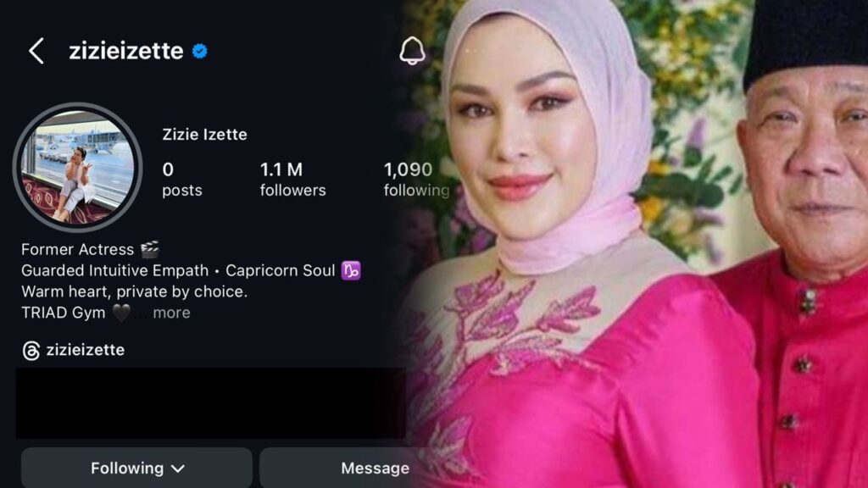Click the 0 posts counter
This screenshot has height=488, width=868.
click(x=181, y=180)
